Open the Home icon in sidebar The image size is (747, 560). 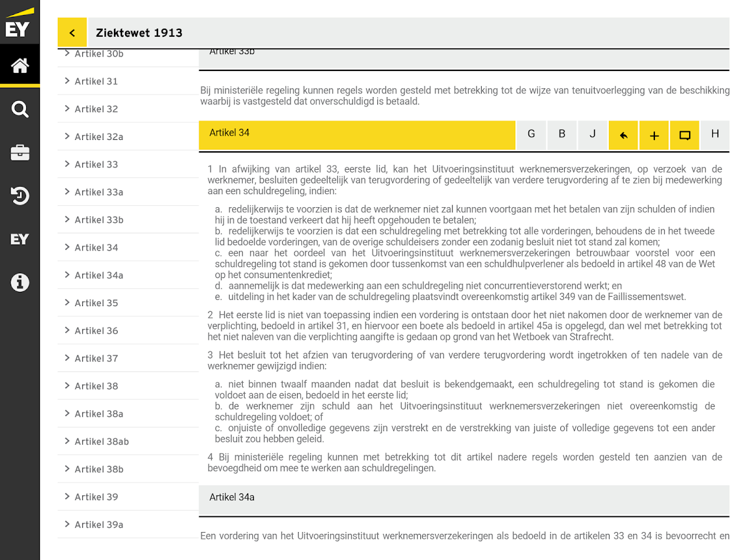[20, 65]
